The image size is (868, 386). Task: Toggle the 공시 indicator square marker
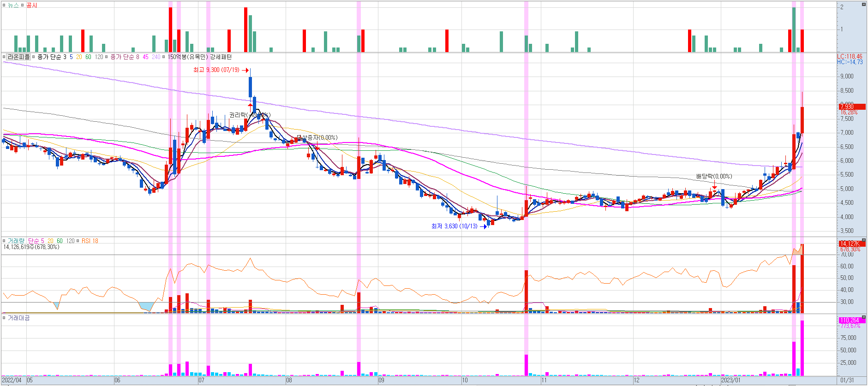(x=23, y=5)
